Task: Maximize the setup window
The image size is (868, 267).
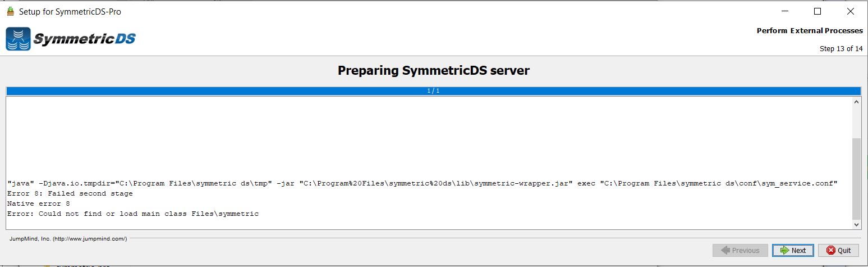Action: coord(818,11)
